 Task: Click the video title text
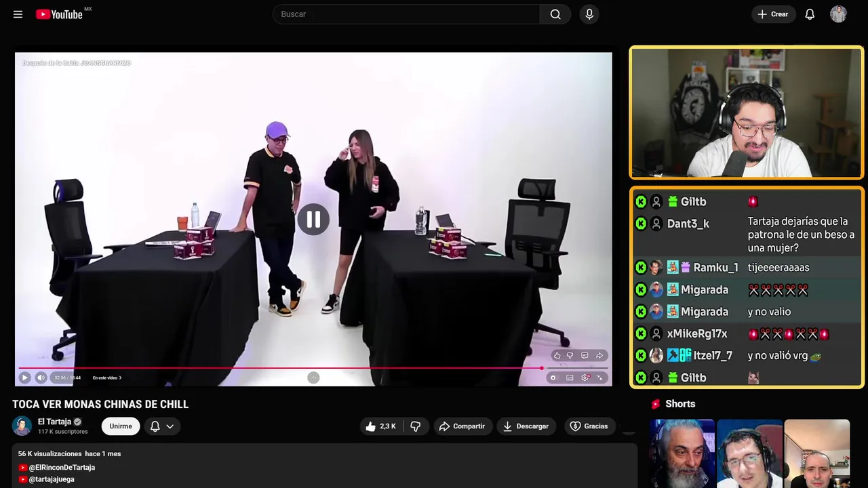pos(100,405)
